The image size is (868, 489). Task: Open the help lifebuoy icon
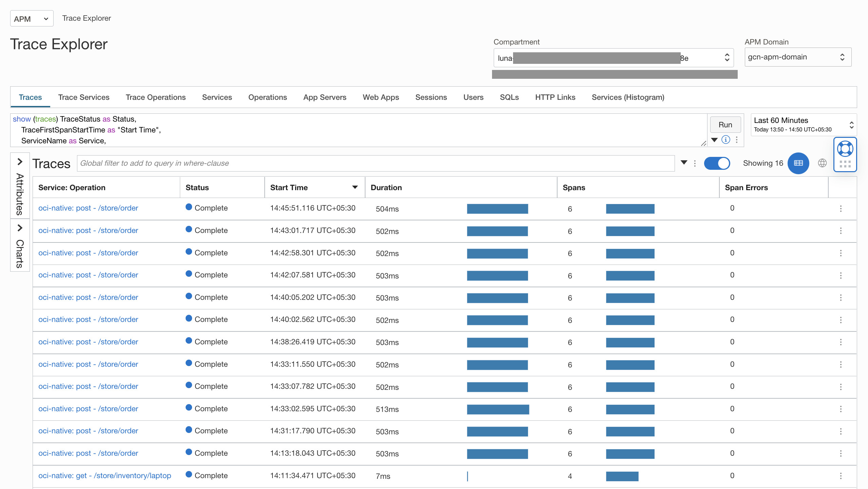[845, 148]
